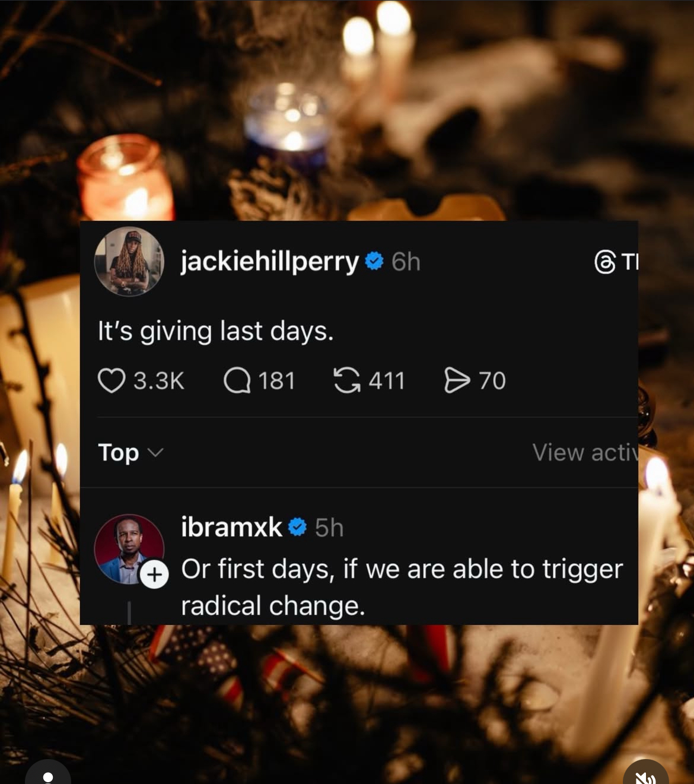The width and height of the screenshot is (694, 784).
Task: Click View activity link
Action: (585, 453)
